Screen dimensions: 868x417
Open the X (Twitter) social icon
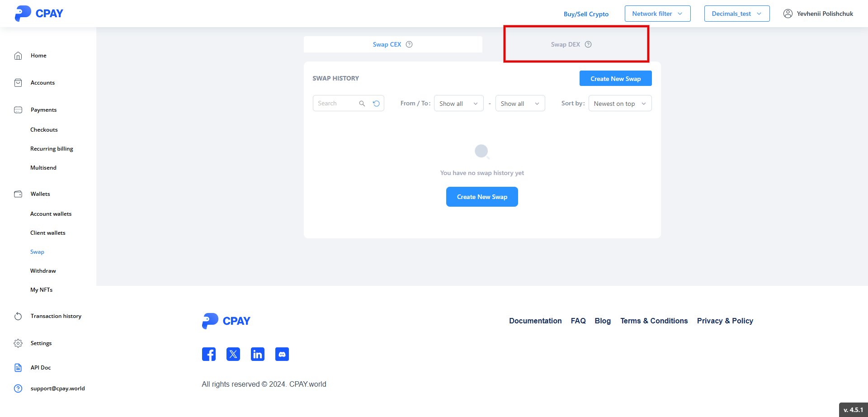[233, 354]
